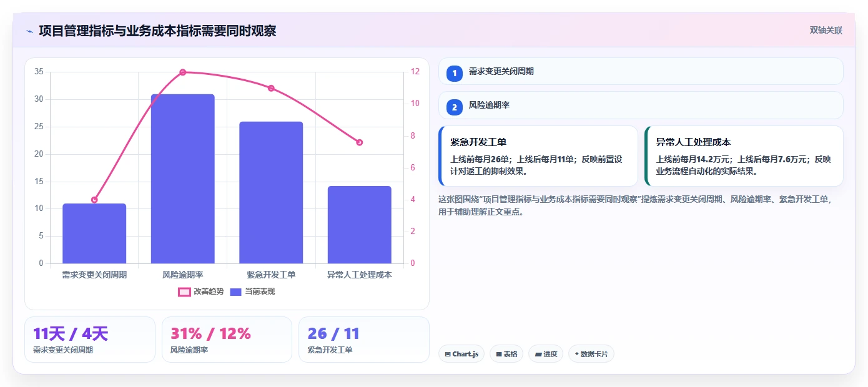Click the Chart.js tag chip
Image resolution: width=868 pixels, height=387 pixels.
point(461,354)
